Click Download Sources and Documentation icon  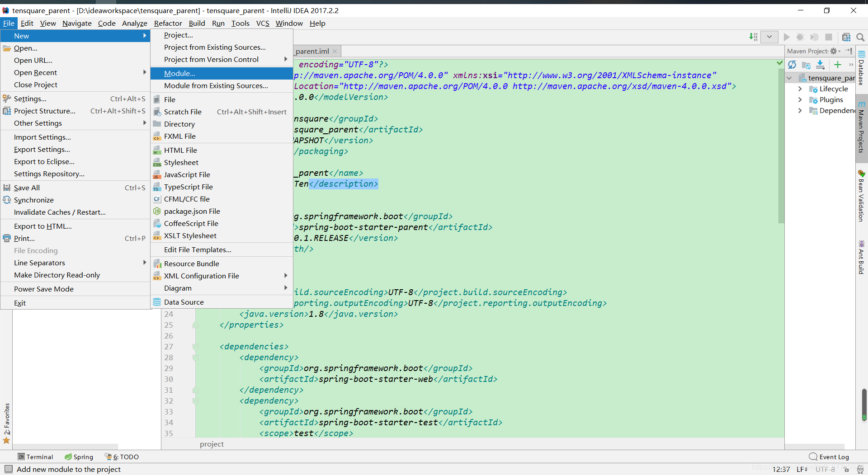[x=821, y=65]
